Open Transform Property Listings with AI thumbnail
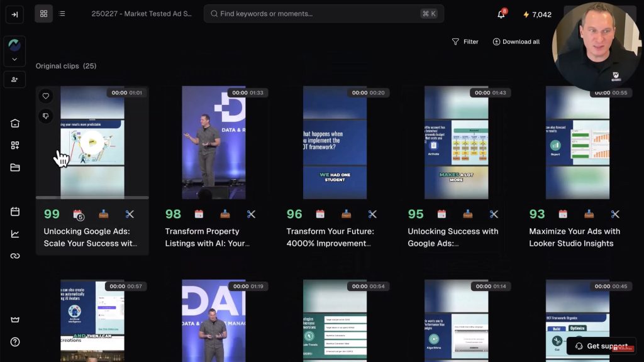This screenshot has width=644, height=362. tap(214, 143)
